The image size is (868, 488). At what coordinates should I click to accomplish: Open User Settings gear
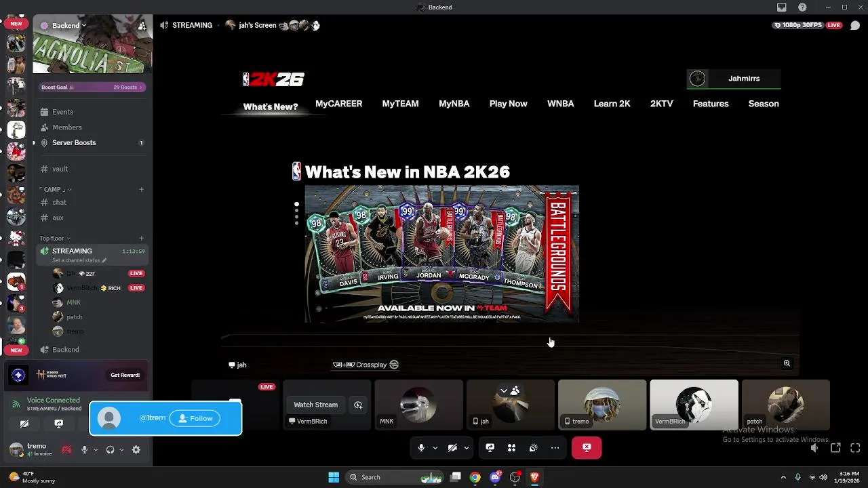pyautogui.click(x=136, y=449)
